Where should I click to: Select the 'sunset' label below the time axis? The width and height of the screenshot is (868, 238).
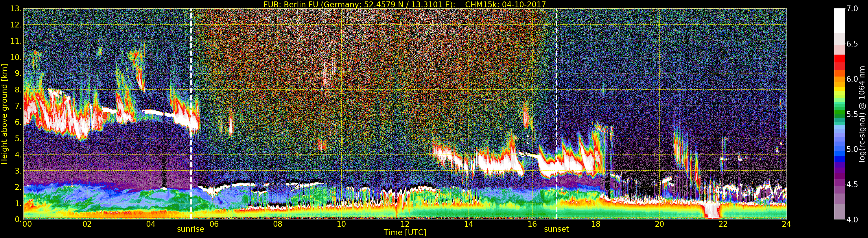(556, 229)
